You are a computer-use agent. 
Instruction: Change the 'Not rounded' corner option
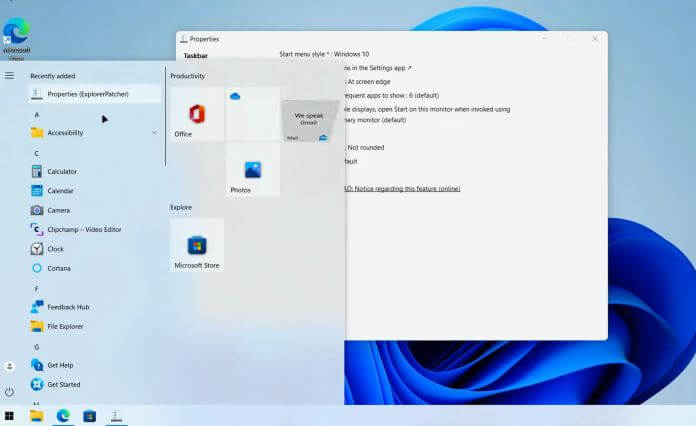(364, 147)
